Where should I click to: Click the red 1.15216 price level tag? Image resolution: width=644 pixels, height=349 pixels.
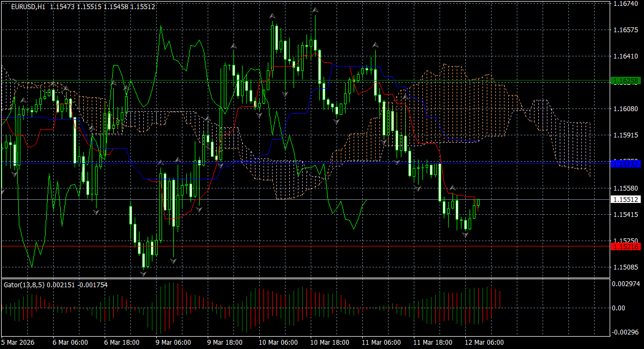(x=625, y=246)
